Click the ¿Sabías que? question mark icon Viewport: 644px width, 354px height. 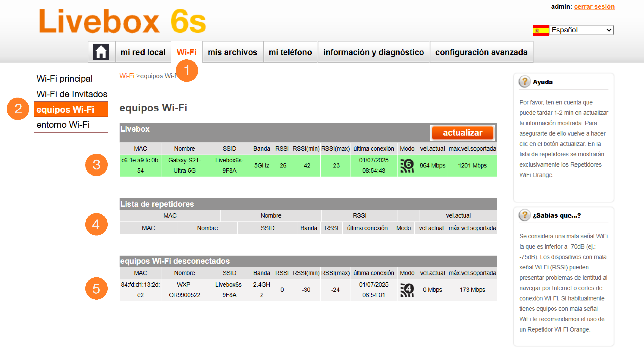[524, 215]
